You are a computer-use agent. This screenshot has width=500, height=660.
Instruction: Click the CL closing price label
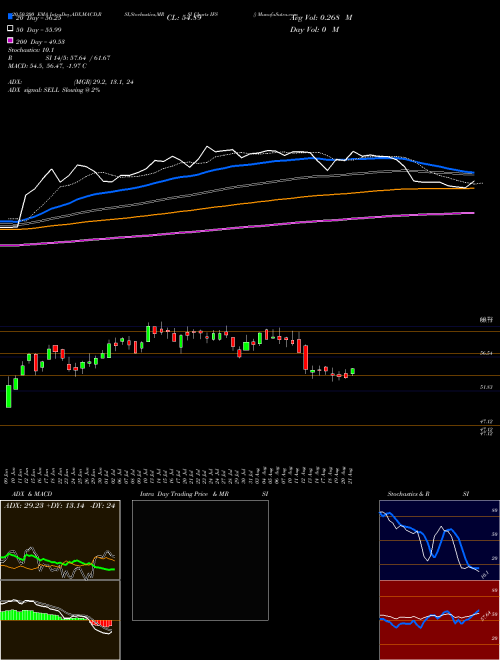pos(184,18)
